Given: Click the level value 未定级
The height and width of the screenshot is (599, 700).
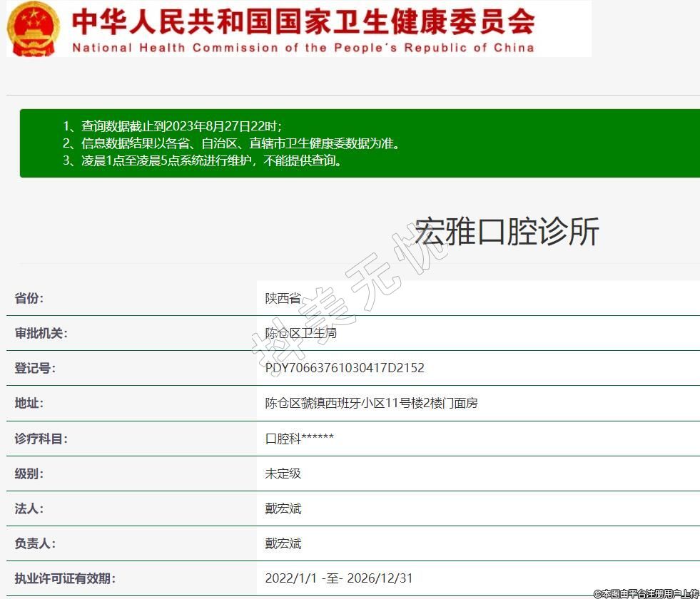Looking at the screenshot, I should [x=283, y=473].
